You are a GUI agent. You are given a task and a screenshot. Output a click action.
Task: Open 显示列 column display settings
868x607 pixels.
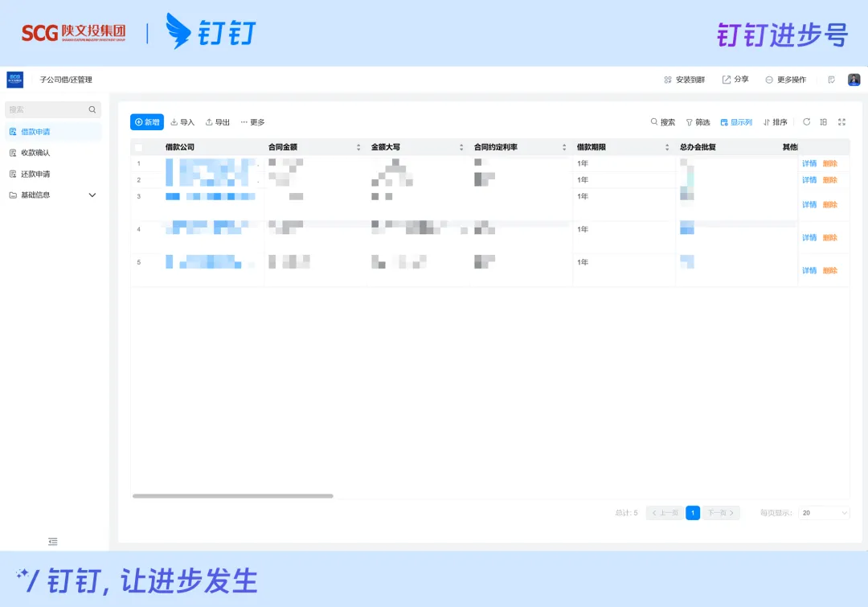click(736, 122)
